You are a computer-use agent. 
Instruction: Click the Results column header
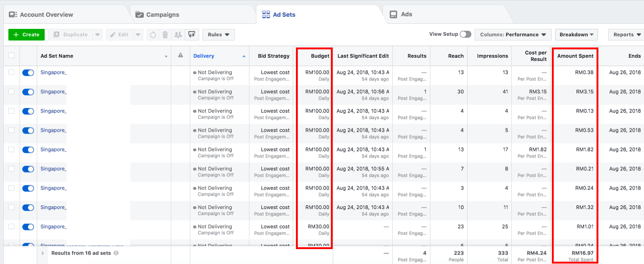417,56
